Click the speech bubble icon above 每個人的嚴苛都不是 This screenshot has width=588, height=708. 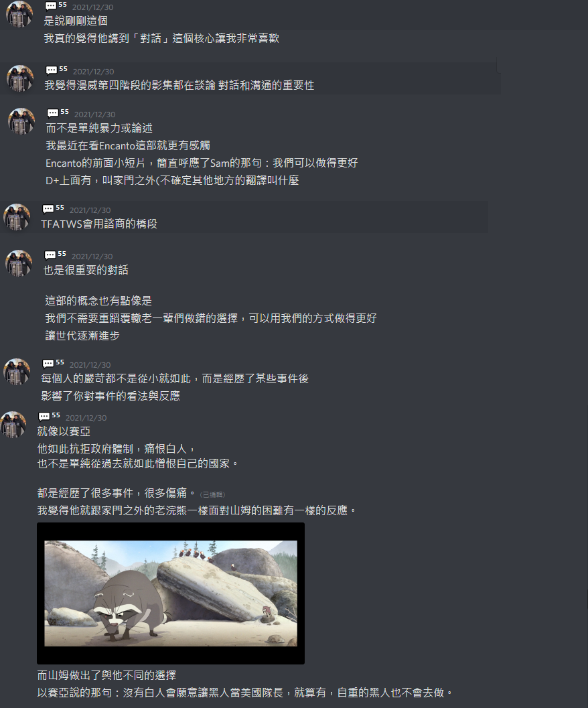48,364
